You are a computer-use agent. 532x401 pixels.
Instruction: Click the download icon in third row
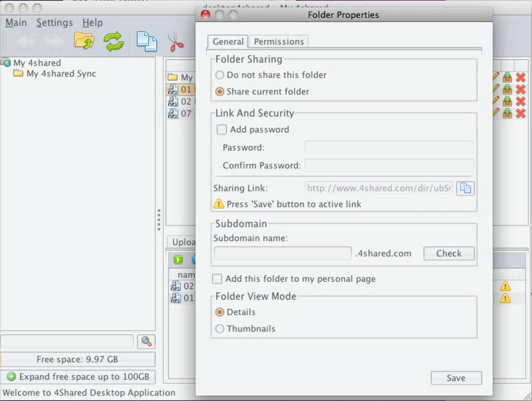(x=507, y=101)
